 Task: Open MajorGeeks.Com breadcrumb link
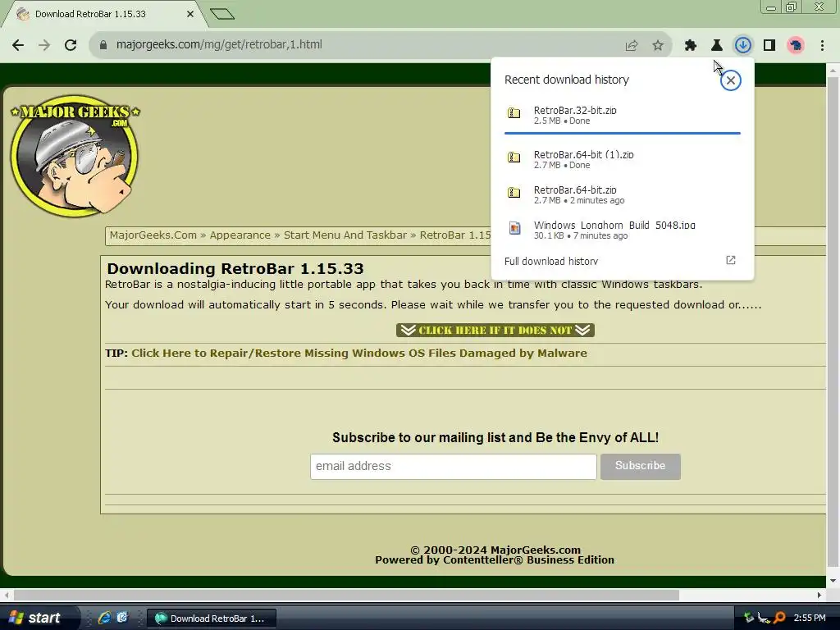click(153, 235)
